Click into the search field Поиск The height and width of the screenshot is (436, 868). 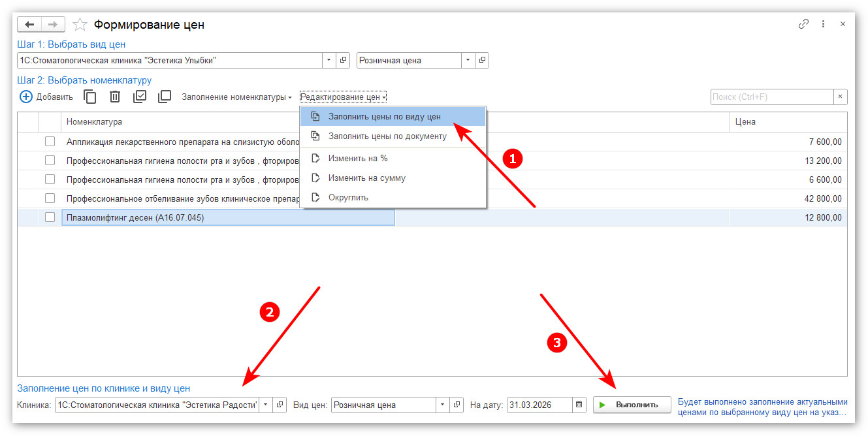click(771, 97)
